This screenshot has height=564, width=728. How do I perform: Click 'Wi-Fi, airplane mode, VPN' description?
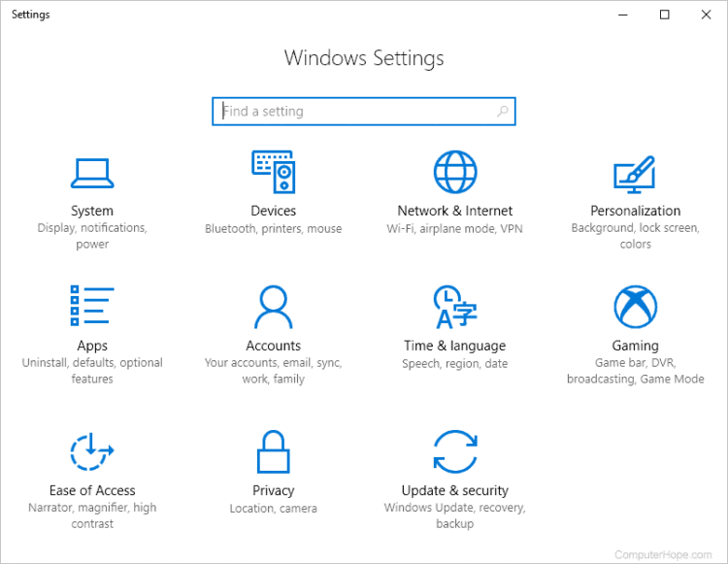pos(455,229)
